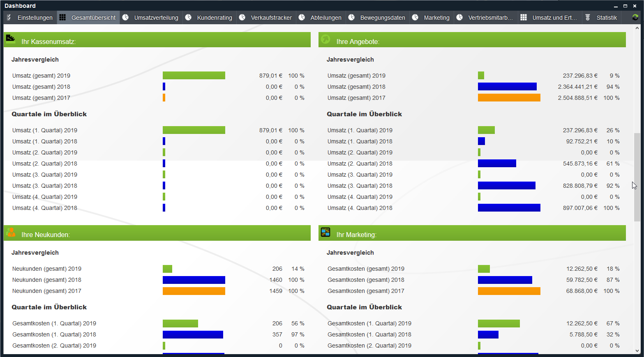Click the 'Dashboard' window title
This screenshot has width=644, height=357.
coord(20,6)
